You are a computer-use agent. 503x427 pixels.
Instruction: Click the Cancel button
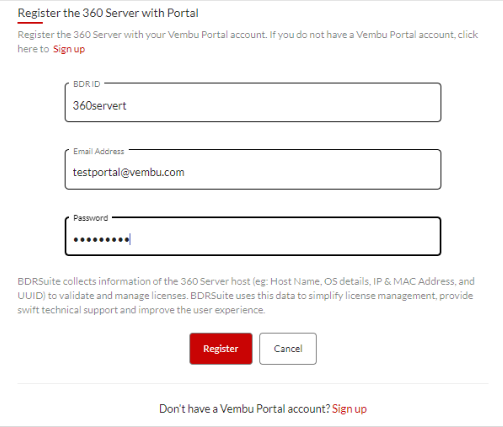point(288,349)
